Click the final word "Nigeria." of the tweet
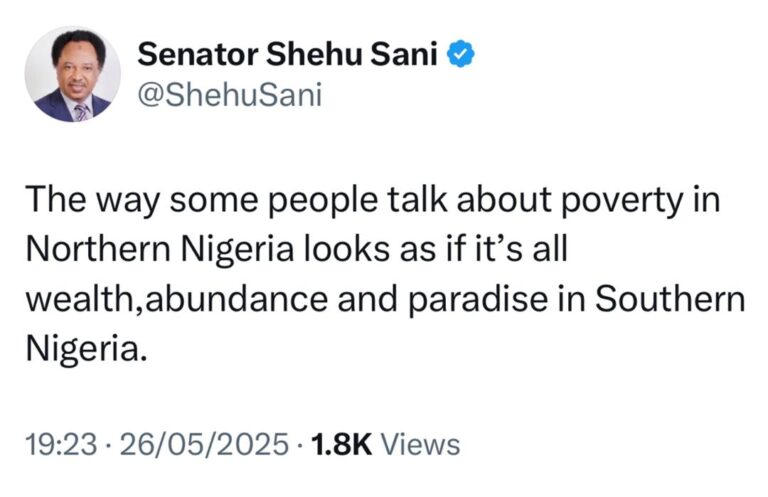The width and height of the screenshot is (768, 497). (86, 350)
